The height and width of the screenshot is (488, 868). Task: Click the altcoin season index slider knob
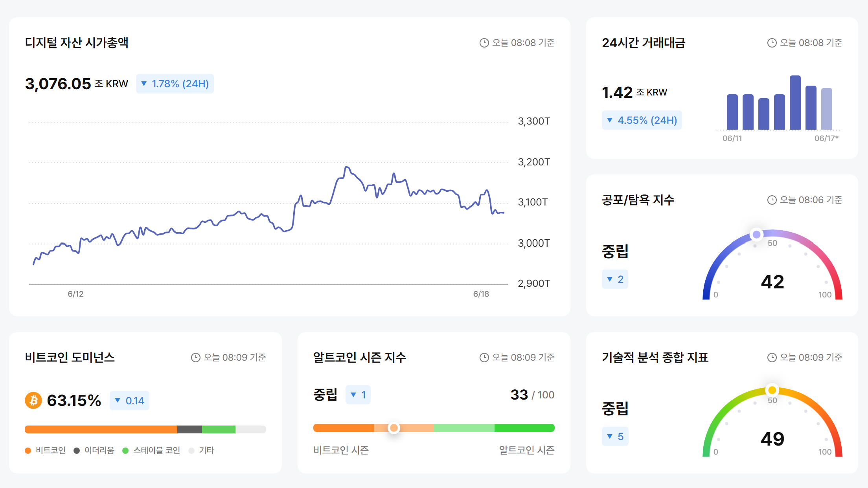pyautogui.click(x=394, y=428)
